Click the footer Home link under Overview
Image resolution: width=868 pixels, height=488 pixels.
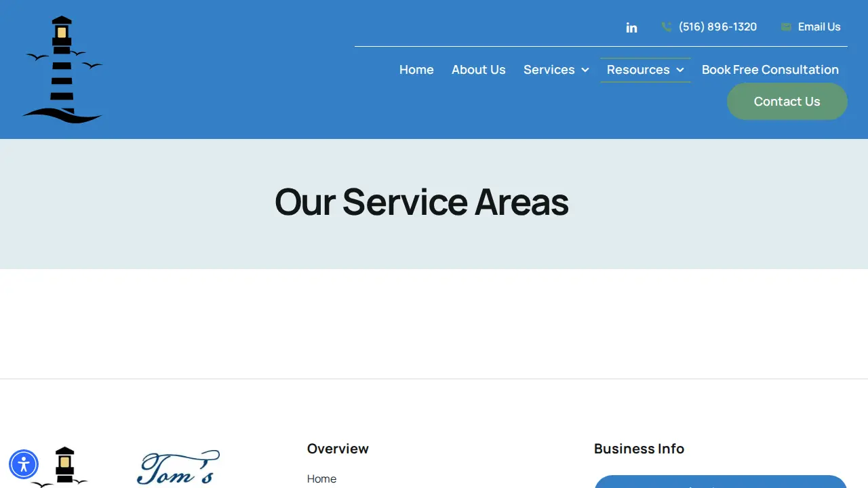point(321,479)
